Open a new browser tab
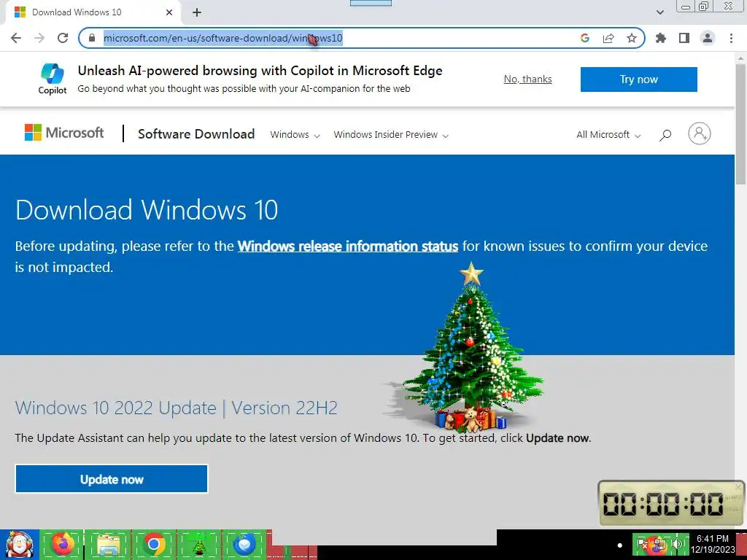Screen dimensions: 747x560 coord(197,12)
